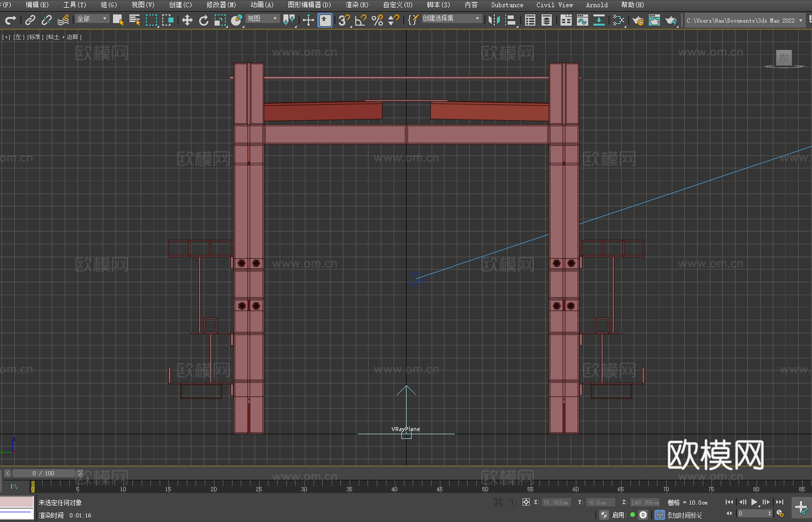Open Select by Name list
The width and height of the screenshot is (812, 522).
134,20
